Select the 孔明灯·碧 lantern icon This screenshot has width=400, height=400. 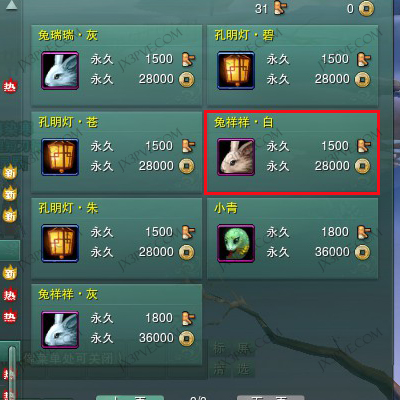[x=236, y=71]
